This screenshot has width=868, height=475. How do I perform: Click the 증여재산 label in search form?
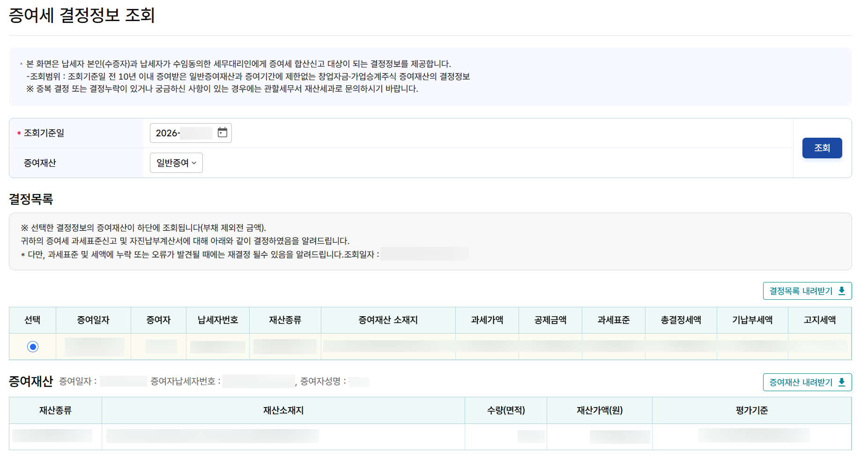40,163
